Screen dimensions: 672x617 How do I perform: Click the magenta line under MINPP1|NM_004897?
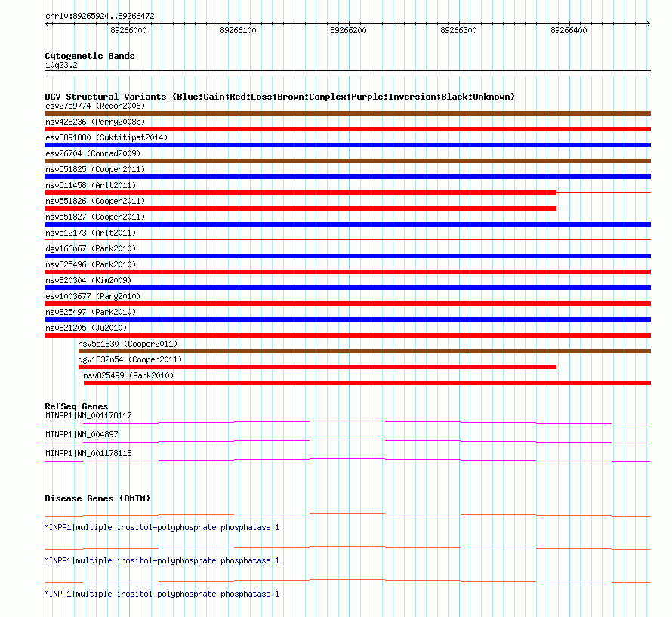pyautogui.click(x=347, y=442)
